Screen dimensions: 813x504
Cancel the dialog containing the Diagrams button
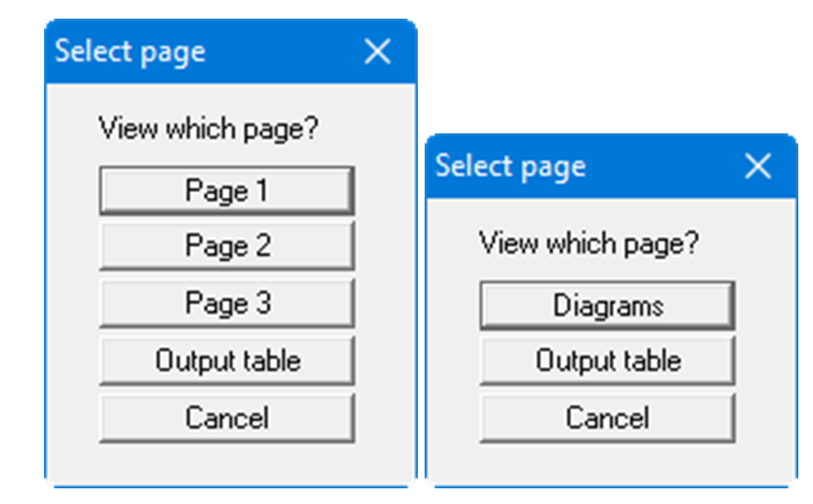[607, 419]
